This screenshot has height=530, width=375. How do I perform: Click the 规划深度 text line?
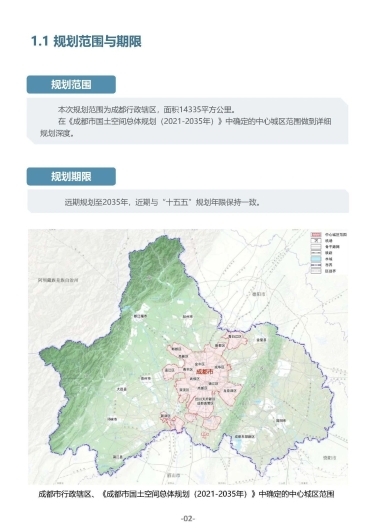point(57,133)
